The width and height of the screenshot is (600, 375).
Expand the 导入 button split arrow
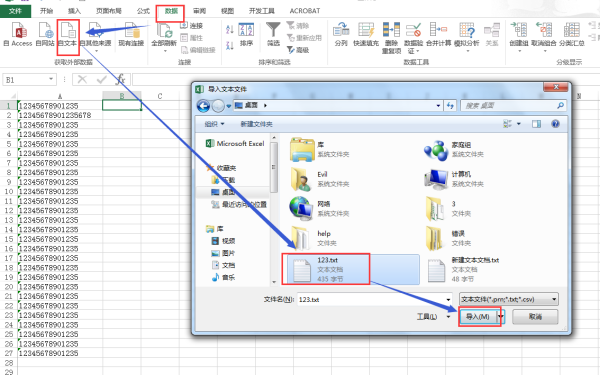click(501, 317)
